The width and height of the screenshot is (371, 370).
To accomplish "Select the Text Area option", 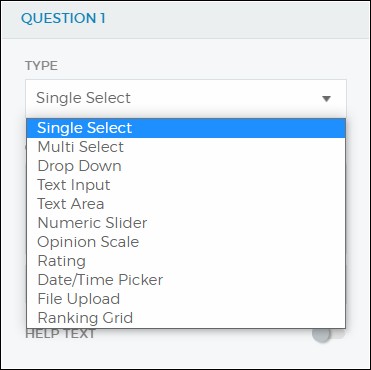I will 186,204.
